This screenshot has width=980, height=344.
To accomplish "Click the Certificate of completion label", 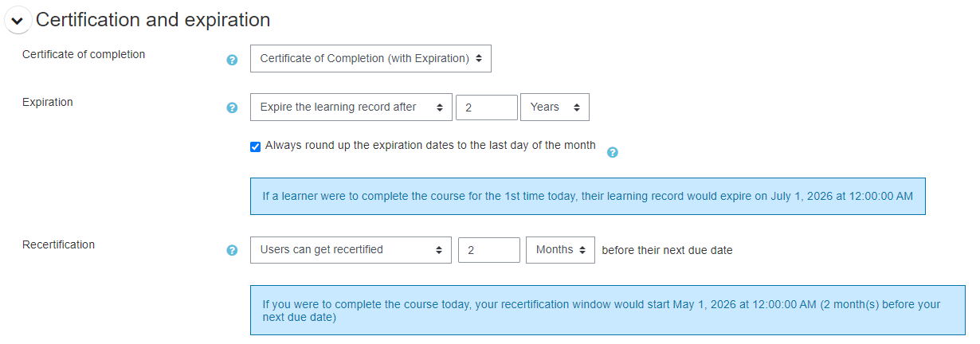I will (84, 55).
